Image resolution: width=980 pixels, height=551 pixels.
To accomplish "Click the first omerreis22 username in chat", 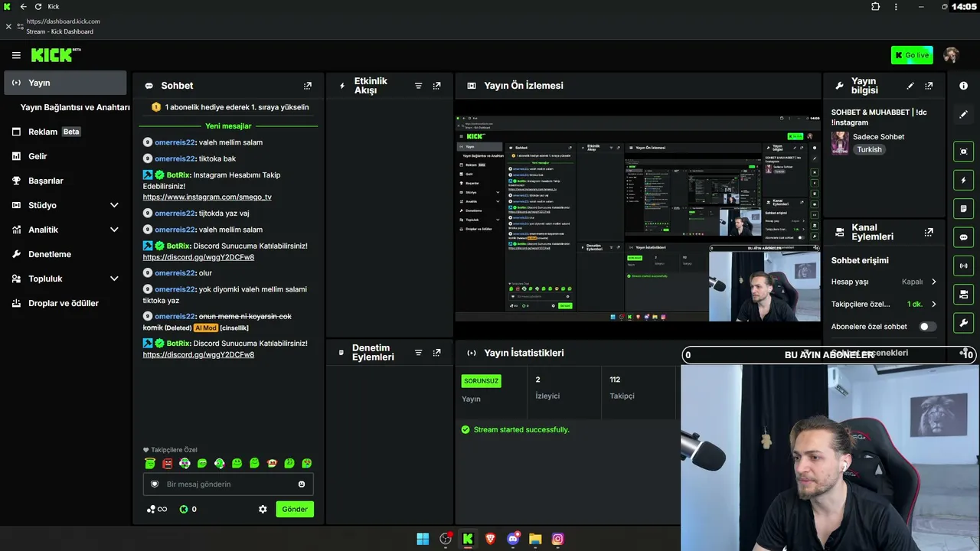I will pos(175,142).
